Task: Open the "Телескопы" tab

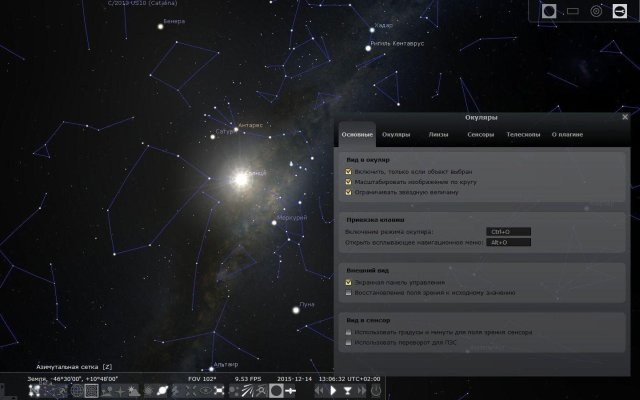Action: pos(523,133)
